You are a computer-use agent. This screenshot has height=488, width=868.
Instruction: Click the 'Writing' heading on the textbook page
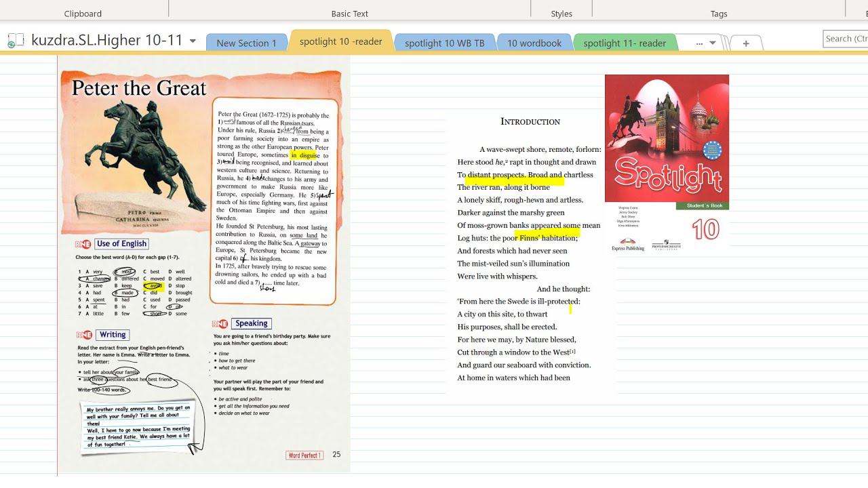[x=112, y=335]
